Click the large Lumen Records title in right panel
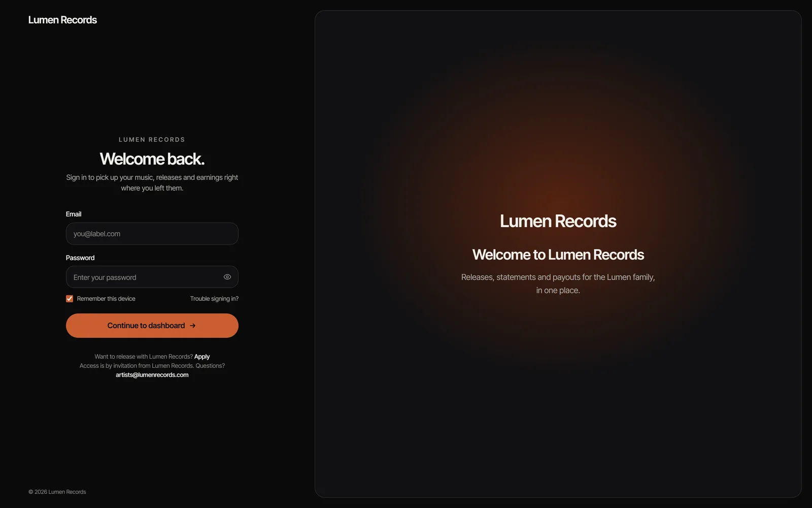The width and height of the screenshot is (812, 508). [558, 221]
